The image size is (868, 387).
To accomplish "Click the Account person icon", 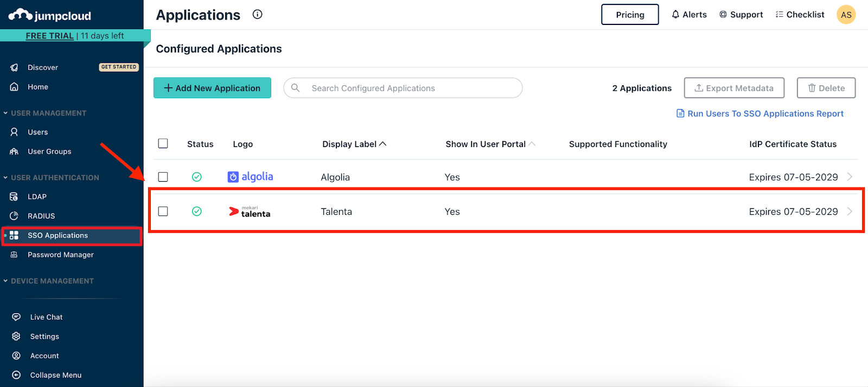I will coord(16,356).
